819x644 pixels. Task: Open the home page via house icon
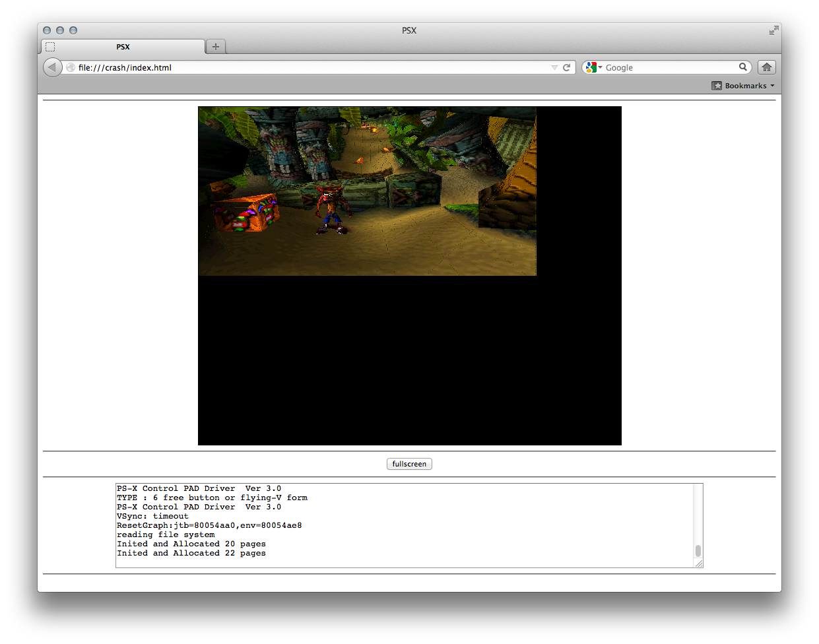click(x=767, y=67)
